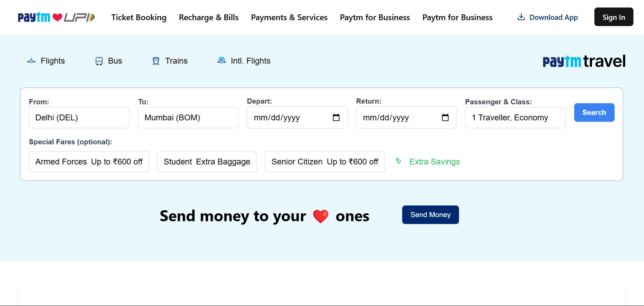Open the Return date calendar picker icon
Image resolution: width=644 pixels, height=306 pixels.
(x=445, y=118)
